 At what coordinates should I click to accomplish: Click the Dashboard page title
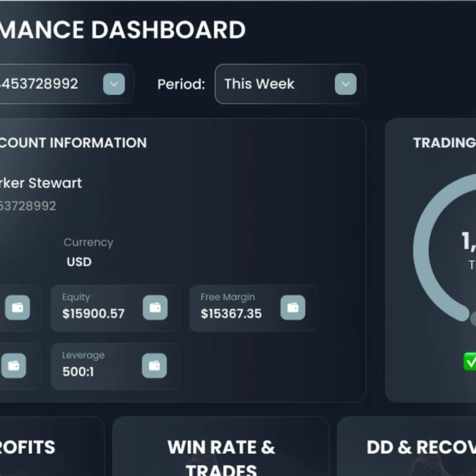(x=123, y=30)
